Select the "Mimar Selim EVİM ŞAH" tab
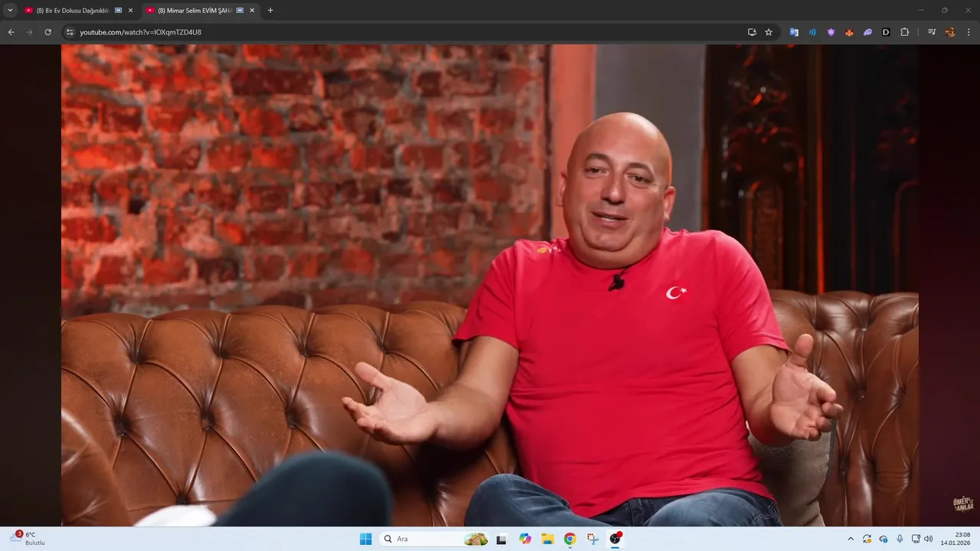Viewport: 980px width, 551px height. 201,11
